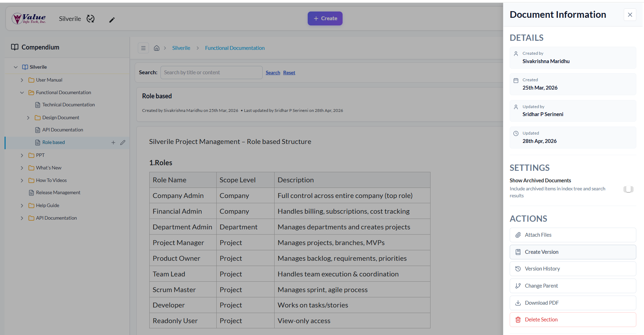The image size is (644, 335).
Task: Click the Department scope level cell
Action: [x=245, y=227]
